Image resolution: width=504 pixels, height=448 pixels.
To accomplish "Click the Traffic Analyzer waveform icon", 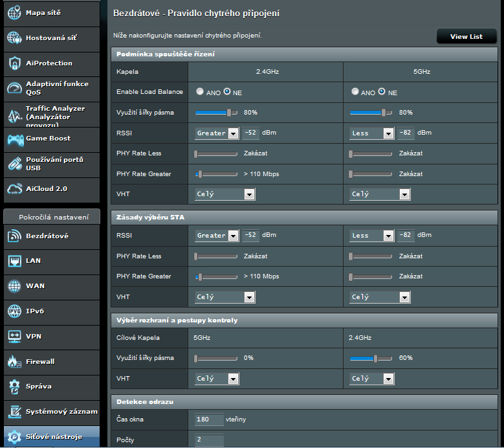I will (x=14, y=114).
